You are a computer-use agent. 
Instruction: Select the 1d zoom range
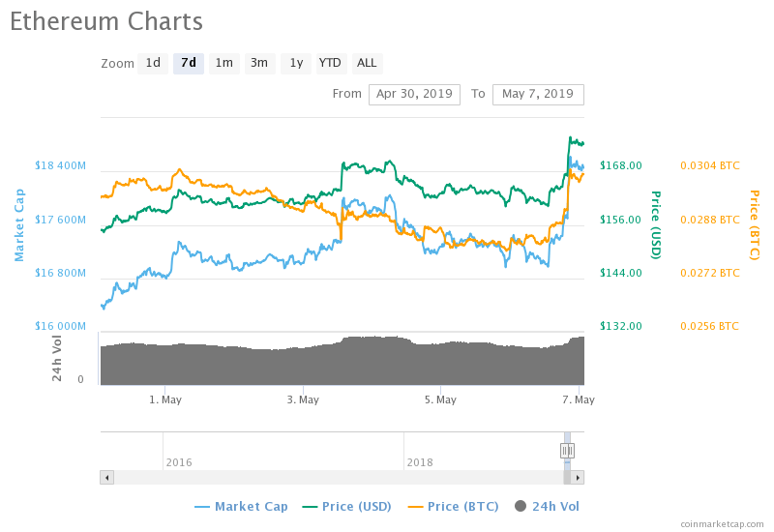coord(153,64)
